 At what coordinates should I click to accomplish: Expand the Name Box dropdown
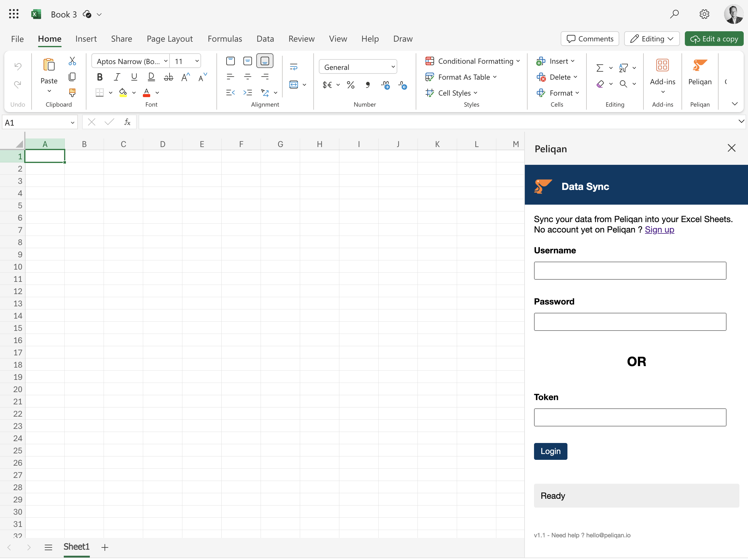click(72, 123)
